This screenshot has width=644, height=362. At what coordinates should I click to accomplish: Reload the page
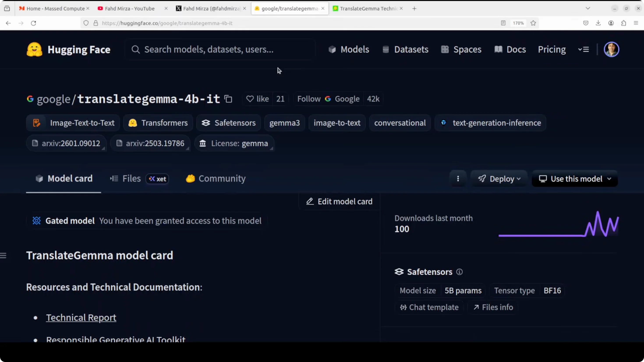34,23
